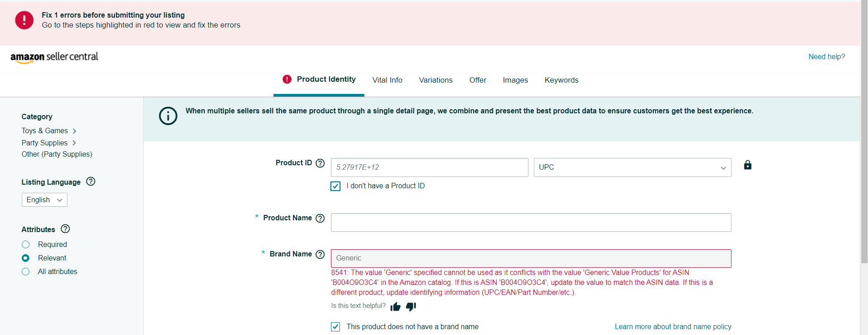Open Learn more about brand name policy

click(673, 327)
